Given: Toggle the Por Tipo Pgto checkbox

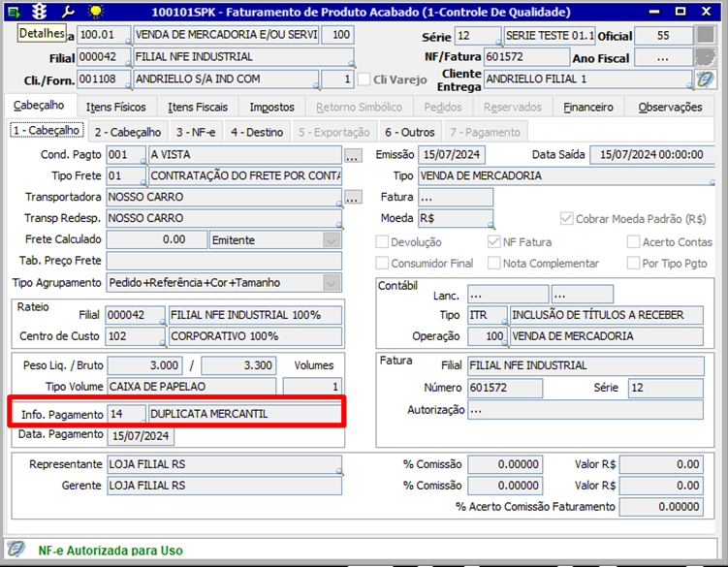Looking at the screenshot, I should [633, 264].
